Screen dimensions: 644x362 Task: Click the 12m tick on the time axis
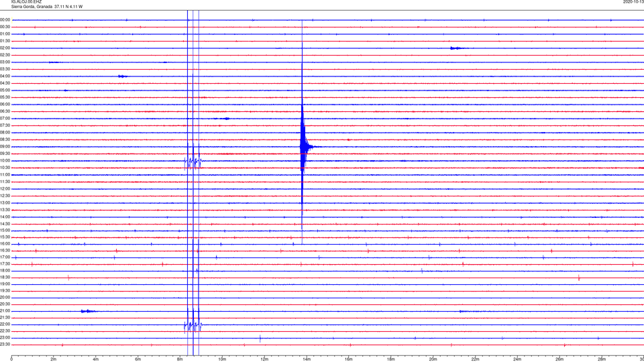(x=264, y=359)
